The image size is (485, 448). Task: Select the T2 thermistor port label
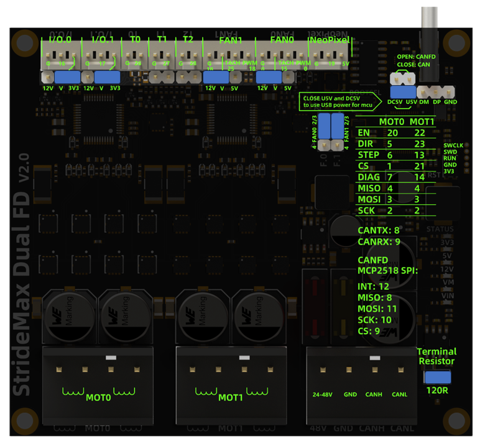(x=188, y=39)
